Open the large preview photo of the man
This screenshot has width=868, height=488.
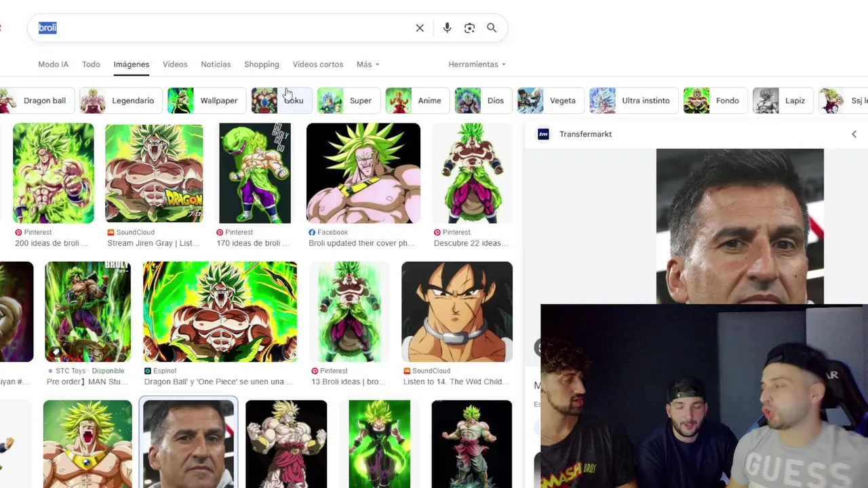point(740,226)
